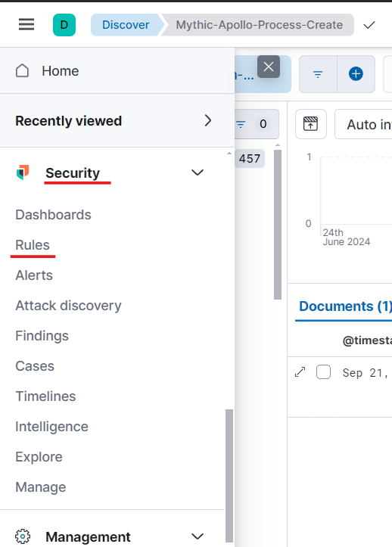The image size is (392, 547).
Task: Collapse the Security section chevron
Action: (x=198, y=172)
